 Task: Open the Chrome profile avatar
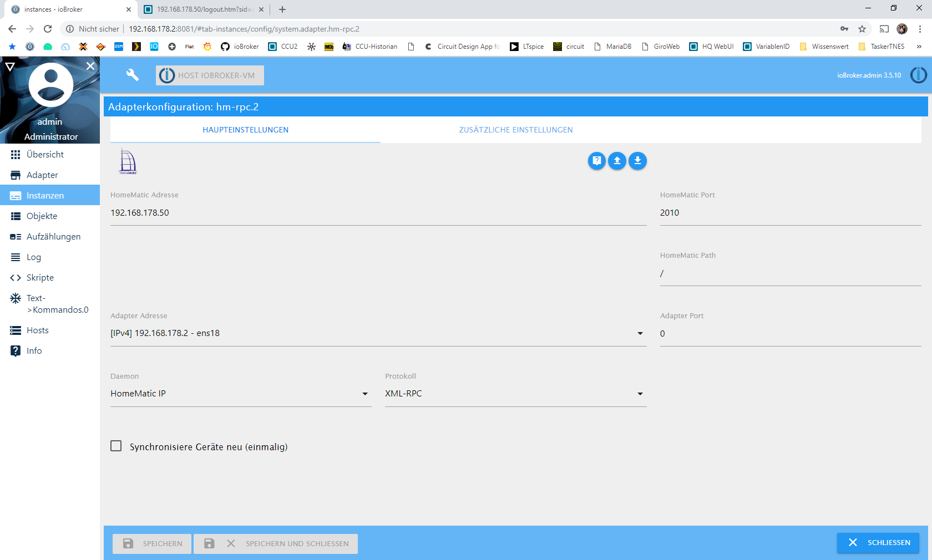902,29
